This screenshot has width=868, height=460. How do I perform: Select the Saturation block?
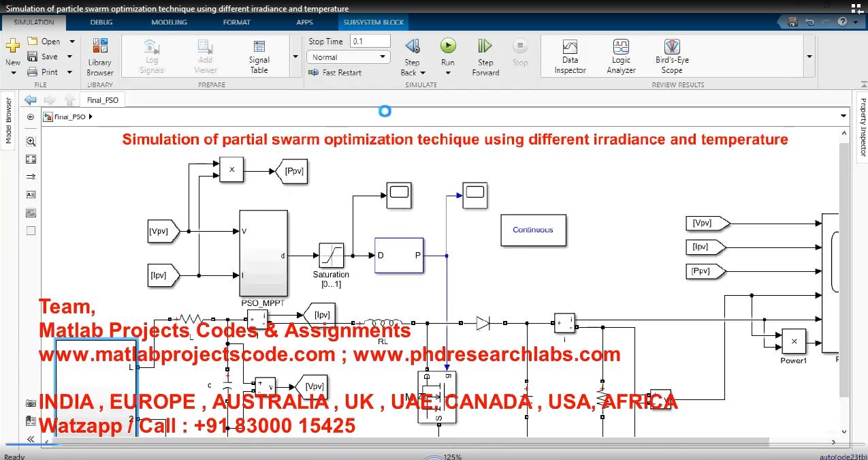click(x=331, y=256)
